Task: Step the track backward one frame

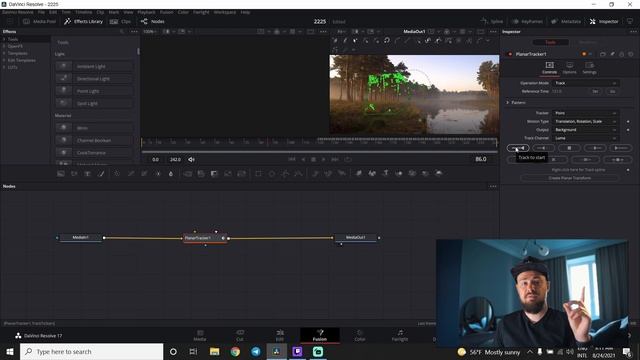Action: click(x=543, y=148)
